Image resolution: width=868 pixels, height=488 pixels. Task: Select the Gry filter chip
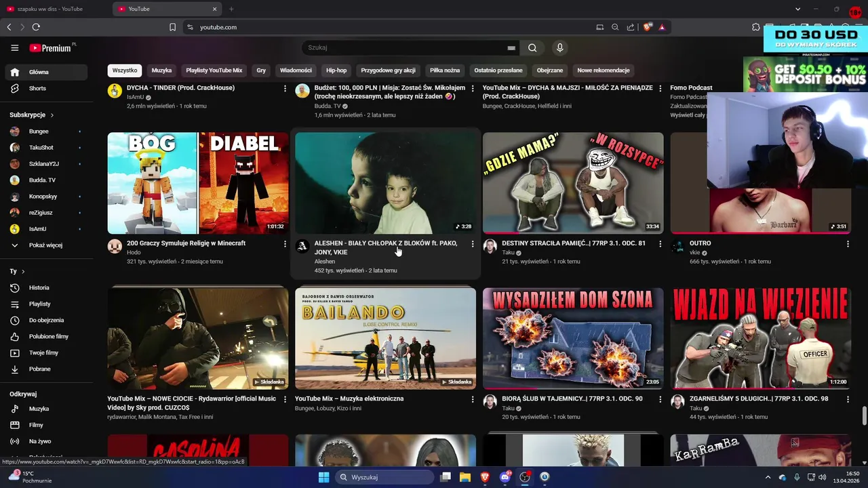click(x=261, y=70)
